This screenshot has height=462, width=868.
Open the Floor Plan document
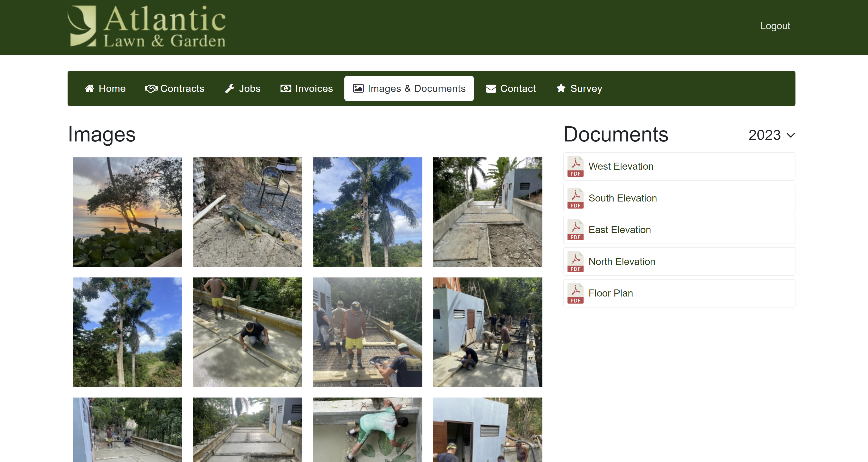pos(679,293)
